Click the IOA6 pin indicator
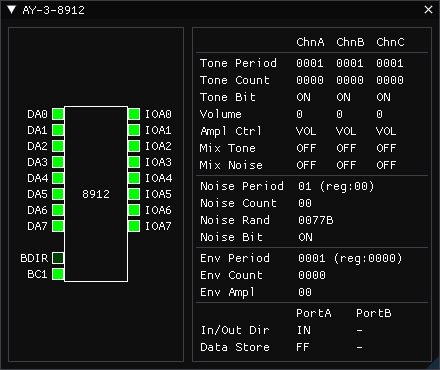This screenshot has height=370, width=440. tap(134, 210)
